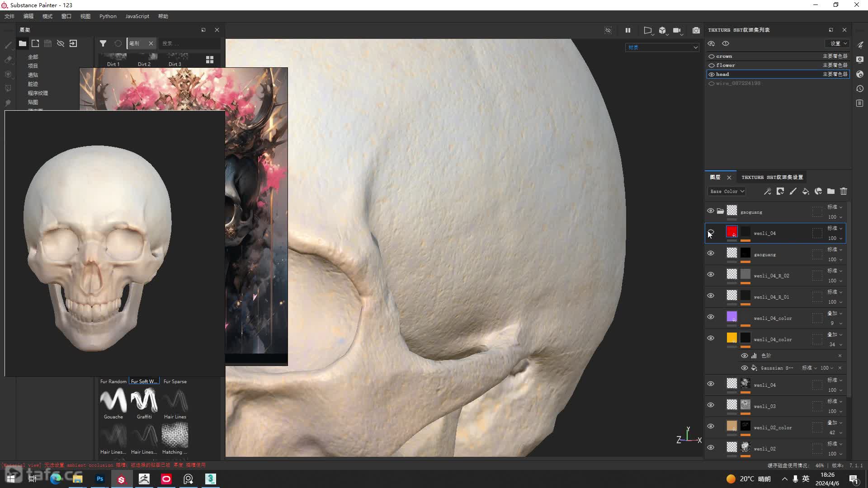Screen dimensions: 868x488
Task: Open opacity dropdown of wenli_04_R_02 layer
Action: (835, 281)
